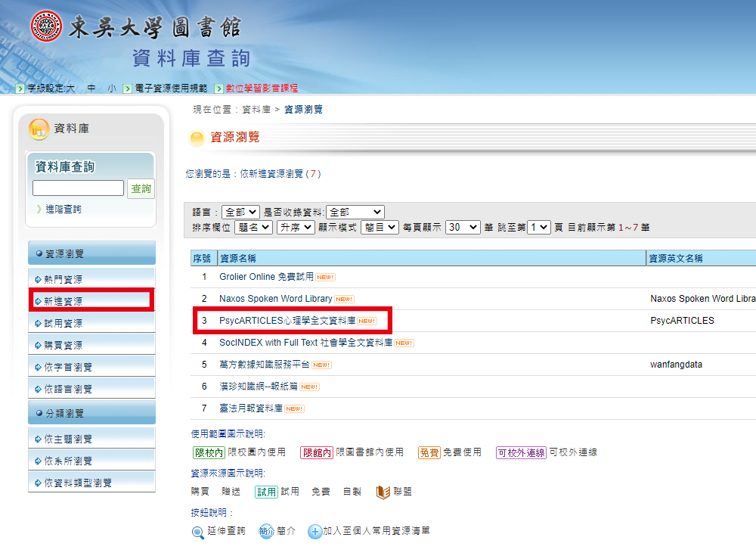Open the 數位學習影音課程 link
Screen dimensions: 756x559
[262, 89]
